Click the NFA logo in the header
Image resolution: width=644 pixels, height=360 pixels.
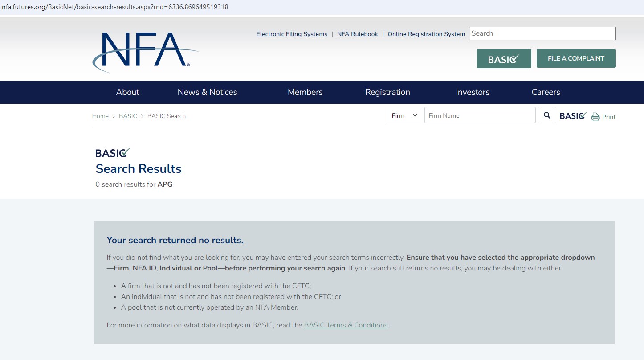[x=145, y=52]
